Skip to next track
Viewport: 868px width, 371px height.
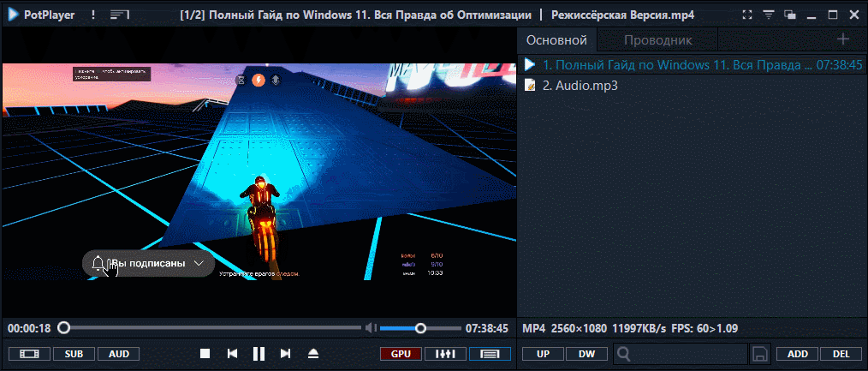pos(286,353)
